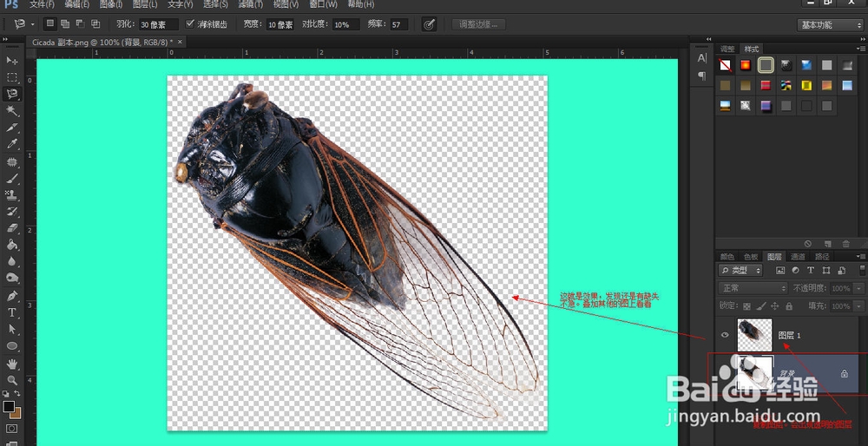Select the Move tool in the toolbox

pos(11,61)
